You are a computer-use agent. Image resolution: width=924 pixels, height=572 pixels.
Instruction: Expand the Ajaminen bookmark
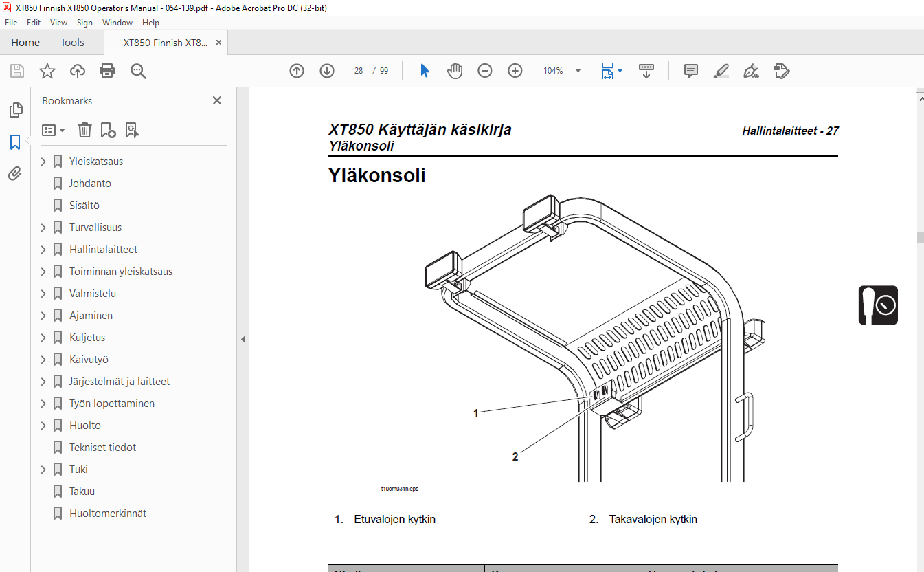pyautogui.click(x=43, y=316)
